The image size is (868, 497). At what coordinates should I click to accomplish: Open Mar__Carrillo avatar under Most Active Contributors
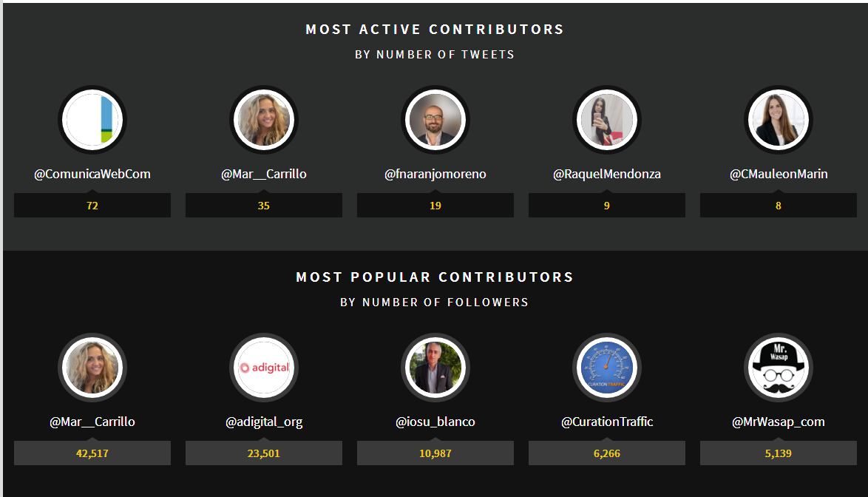(263, 120)
